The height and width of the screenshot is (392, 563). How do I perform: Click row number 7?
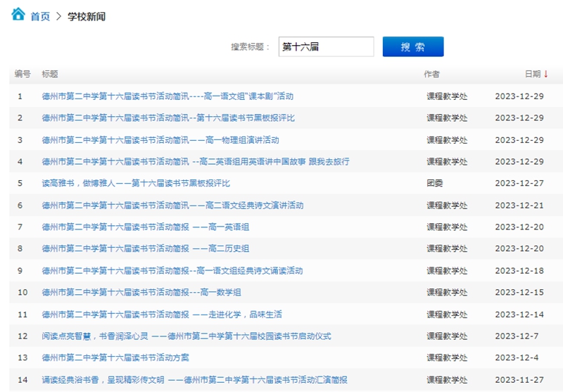(20, 227)
